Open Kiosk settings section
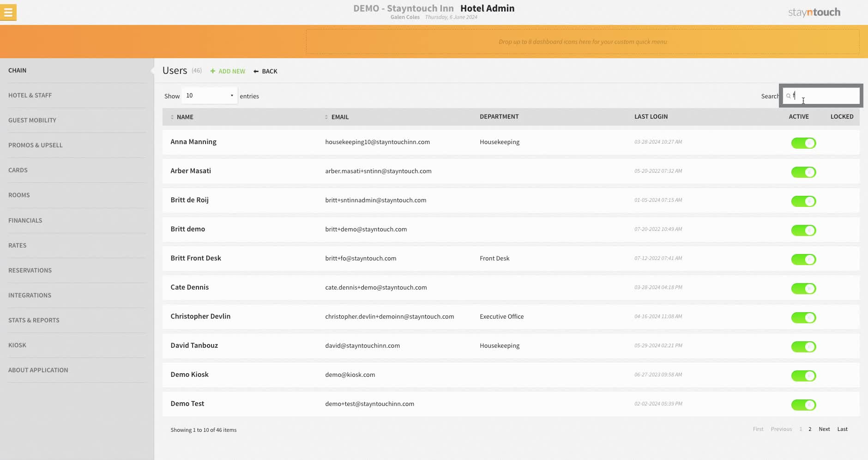Image resolution: width=868 pixels, height=460 pixels. 18,345
